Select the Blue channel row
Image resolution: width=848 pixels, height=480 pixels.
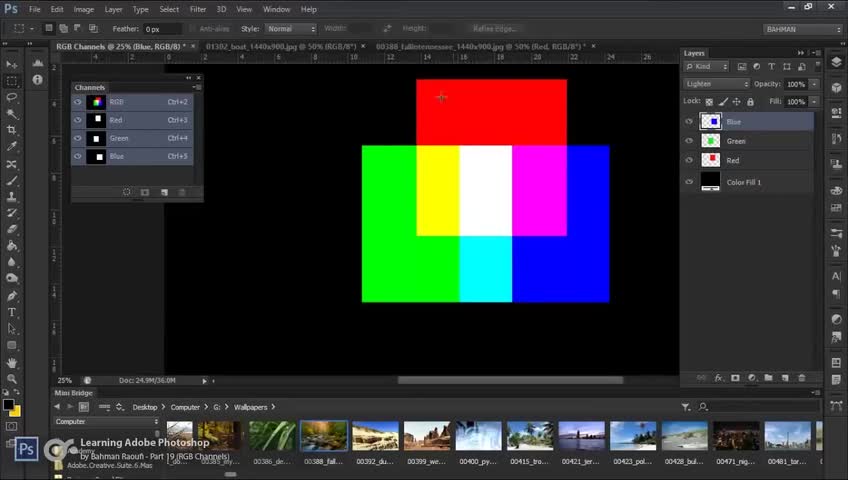[x=132, y=156]
